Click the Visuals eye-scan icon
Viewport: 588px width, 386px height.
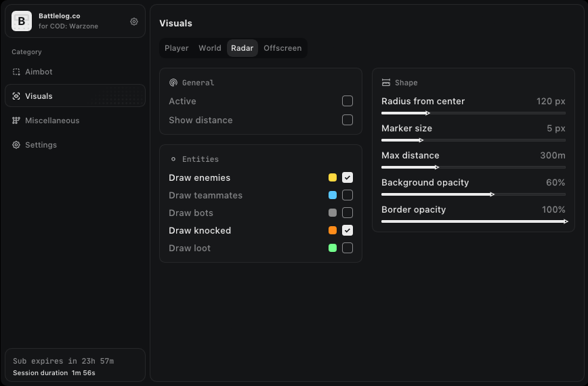(x=16, y=96)
